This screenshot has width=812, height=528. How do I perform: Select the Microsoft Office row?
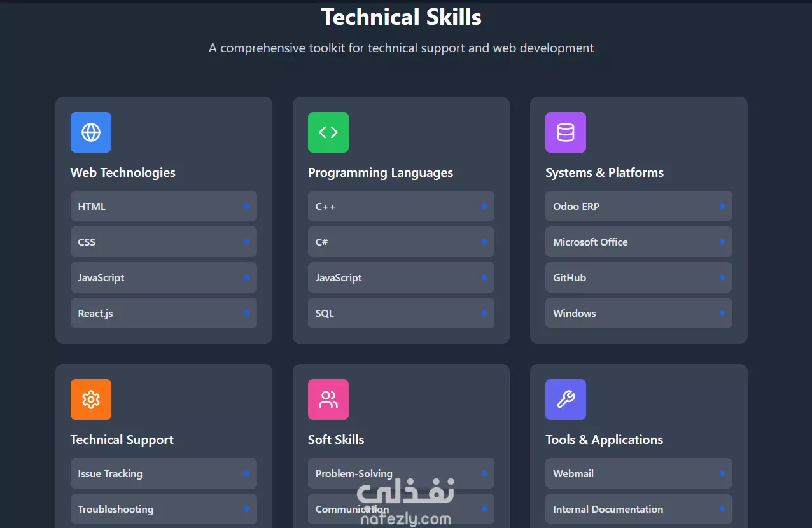coord(639,242)
